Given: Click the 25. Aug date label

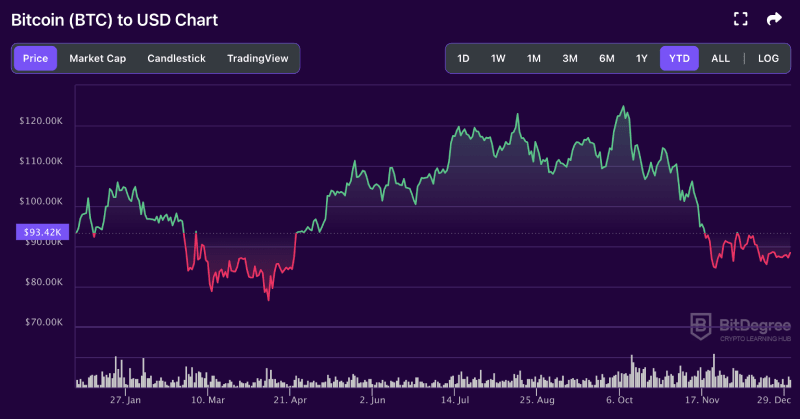Looking at the screenshot, I should 537,400.
